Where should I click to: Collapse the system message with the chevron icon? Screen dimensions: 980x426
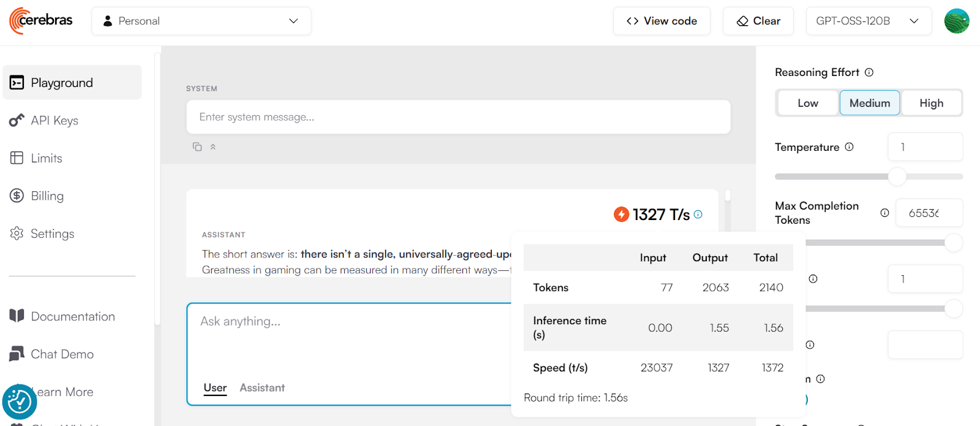pos(213,147)
